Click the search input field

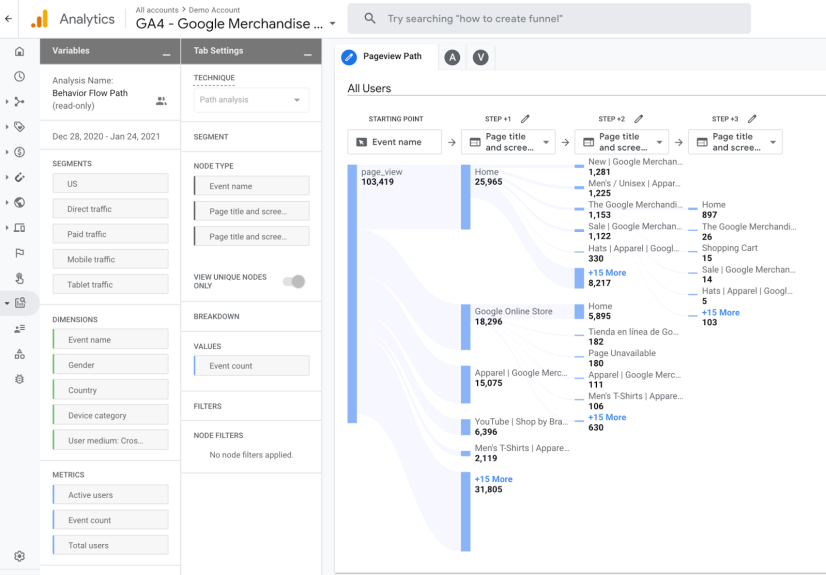pos(549,18)
